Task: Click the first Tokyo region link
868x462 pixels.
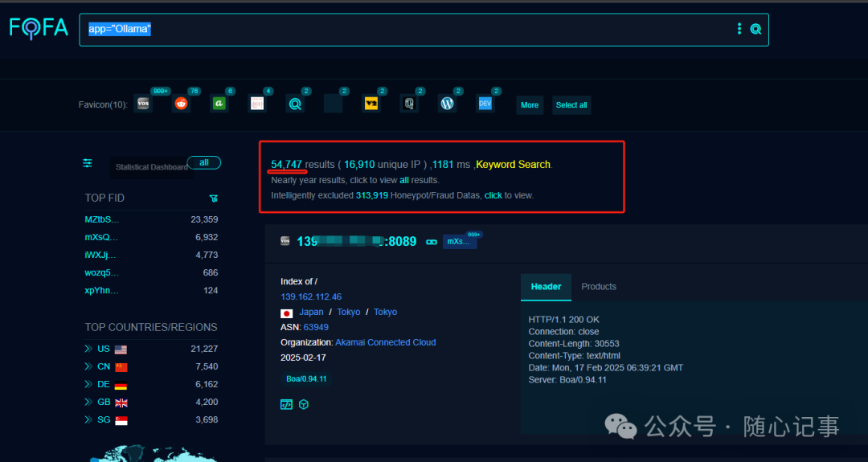Action: (349, 312)
